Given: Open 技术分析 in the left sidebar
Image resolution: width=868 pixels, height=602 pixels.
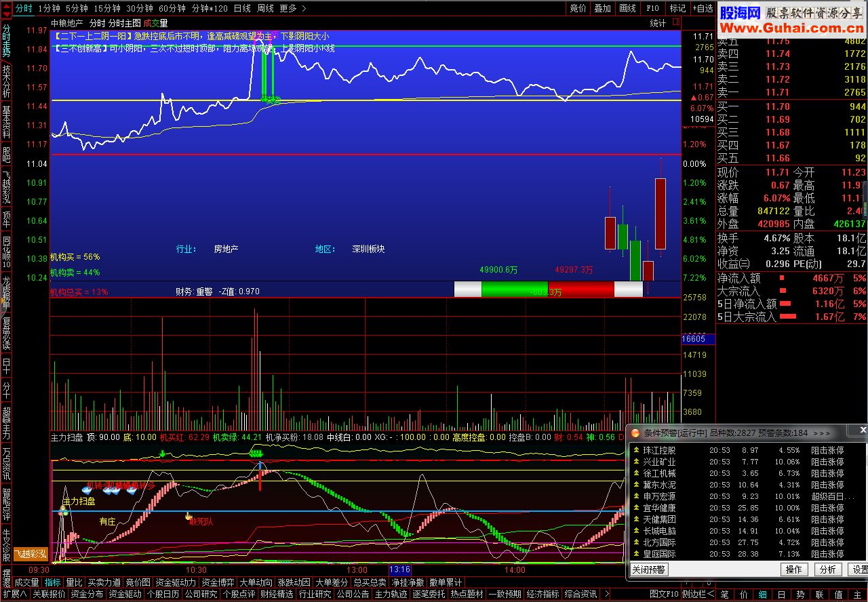Looking at the screenshot, I should tap(6, 81).
